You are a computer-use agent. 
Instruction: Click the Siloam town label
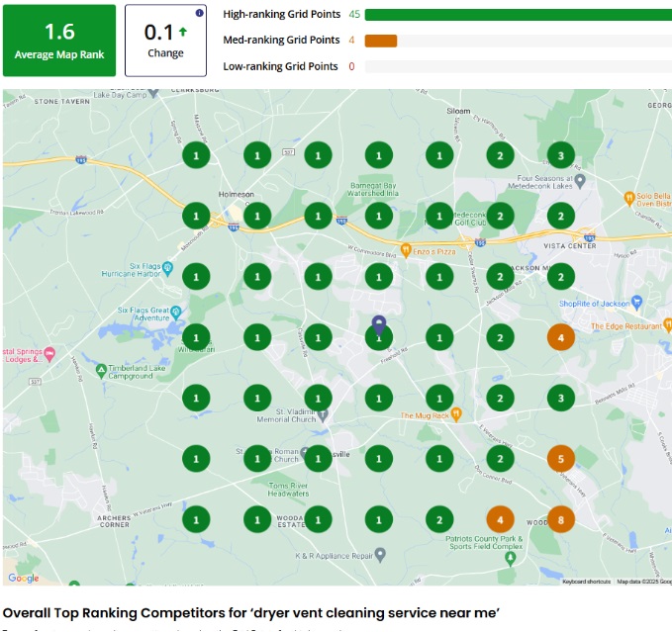point(458,111)
